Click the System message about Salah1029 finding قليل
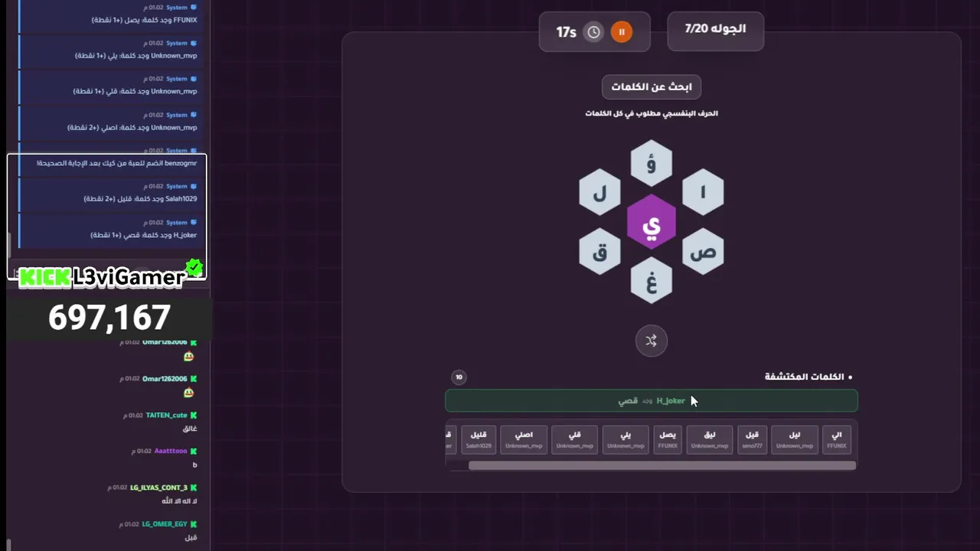The width and height of the screenshot is (980, 551). click(109, 193)
